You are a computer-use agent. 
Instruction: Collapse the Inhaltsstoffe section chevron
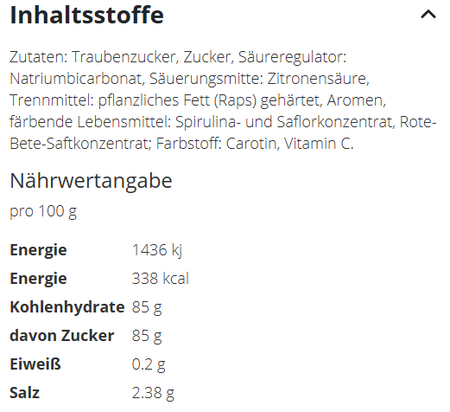[x=428, y=14]
